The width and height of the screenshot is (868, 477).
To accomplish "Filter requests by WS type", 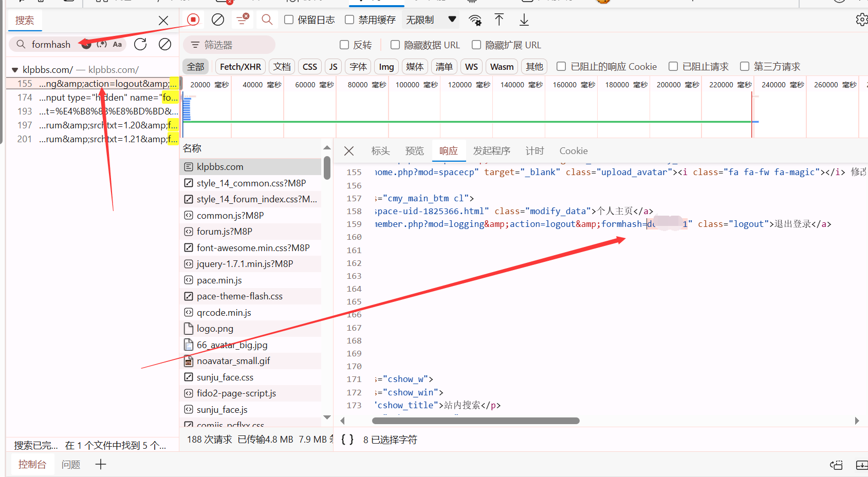I will 472,67.
